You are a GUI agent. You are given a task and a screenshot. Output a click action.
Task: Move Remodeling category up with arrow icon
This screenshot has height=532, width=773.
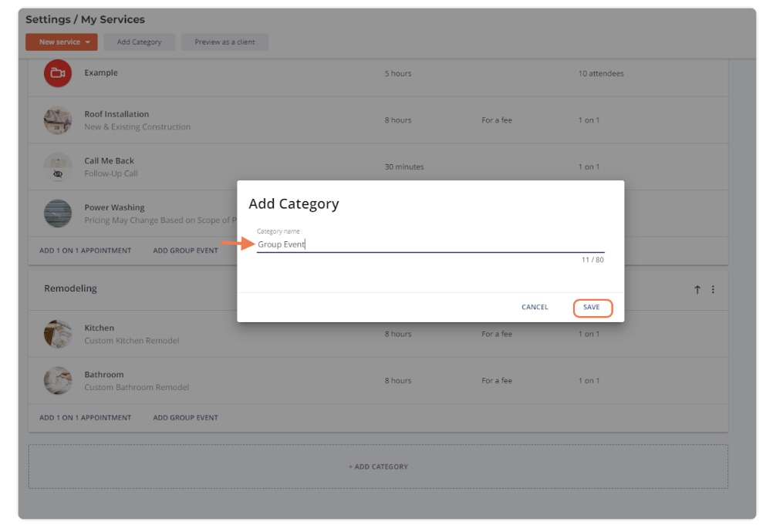[x=697, y=289]
